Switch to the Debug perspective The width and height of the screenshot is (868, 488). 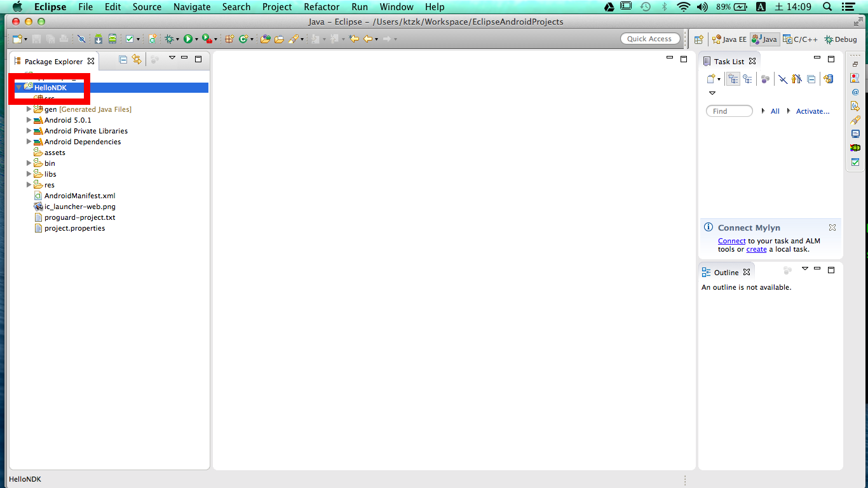[x=840, y=39]
